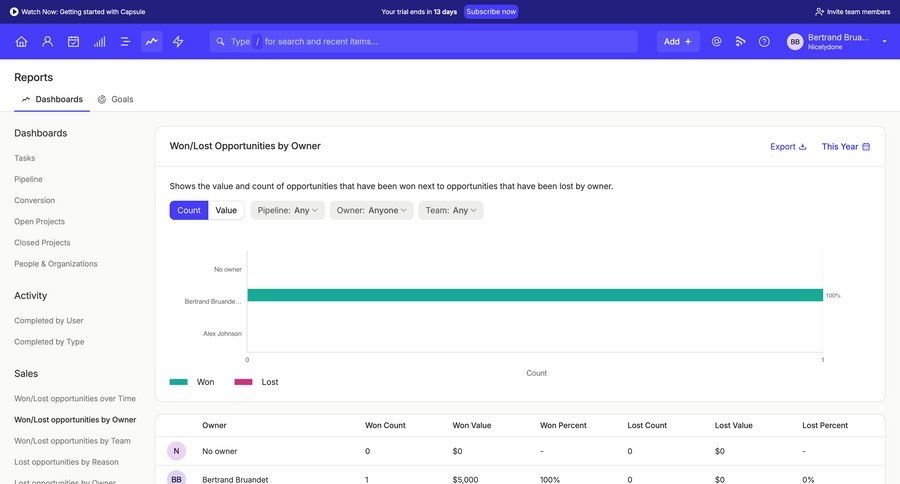Open the Sales pipeline bar chart icon
900x484 pixels.
[x=99, y=42]
